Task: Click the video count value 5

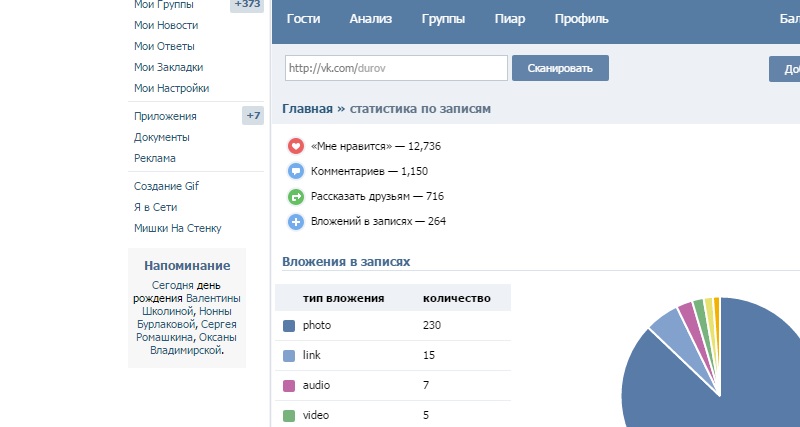Action: click(x=426, y=415)
